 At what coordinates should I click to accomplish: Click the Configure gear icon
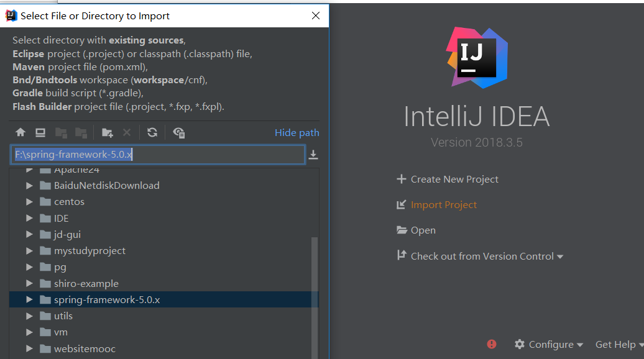point(520,344)
